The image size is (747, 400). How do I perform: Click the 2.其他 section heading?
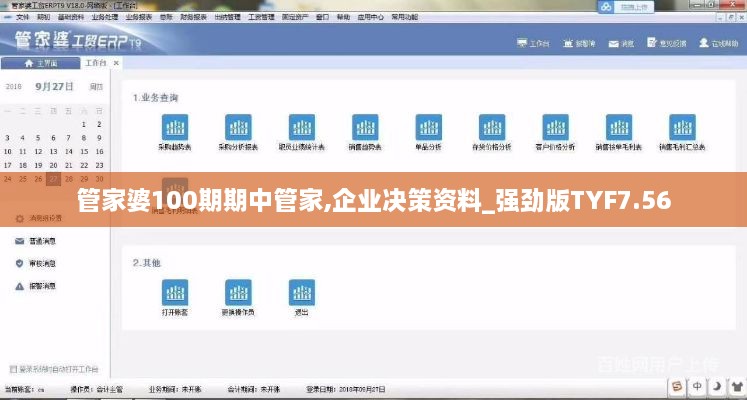pos(147,263)
